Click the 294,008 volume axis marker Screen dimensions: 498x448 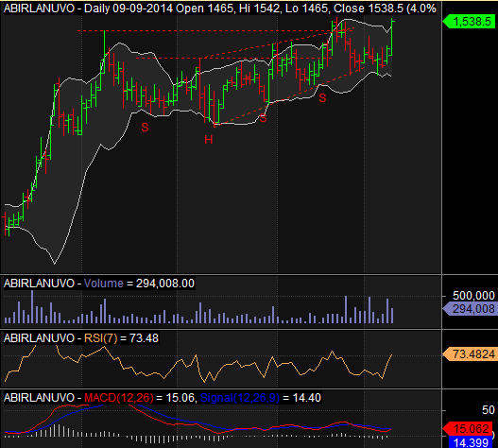(x=469, y=309)
